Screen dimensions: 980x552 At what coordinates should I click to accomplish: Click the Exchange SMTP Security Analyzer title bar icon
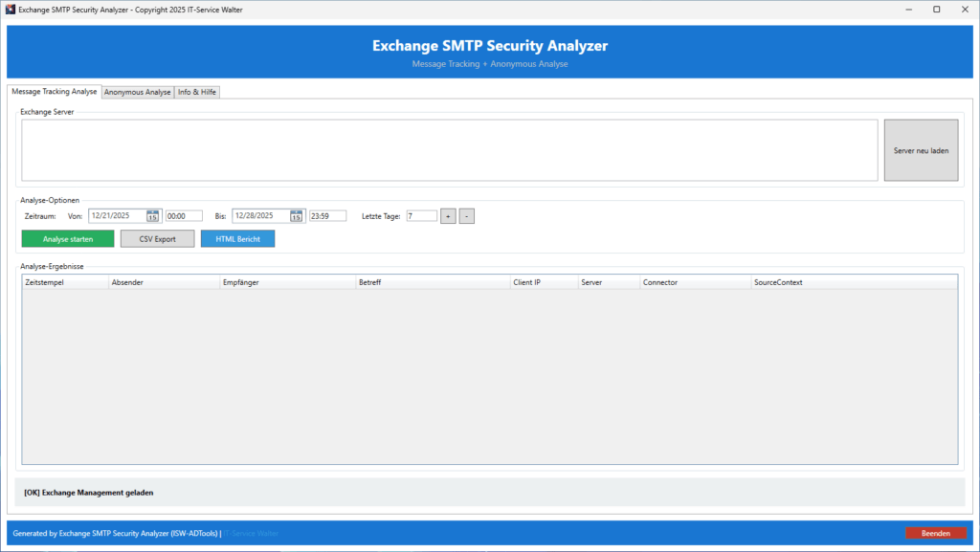[x=10, y=9]
